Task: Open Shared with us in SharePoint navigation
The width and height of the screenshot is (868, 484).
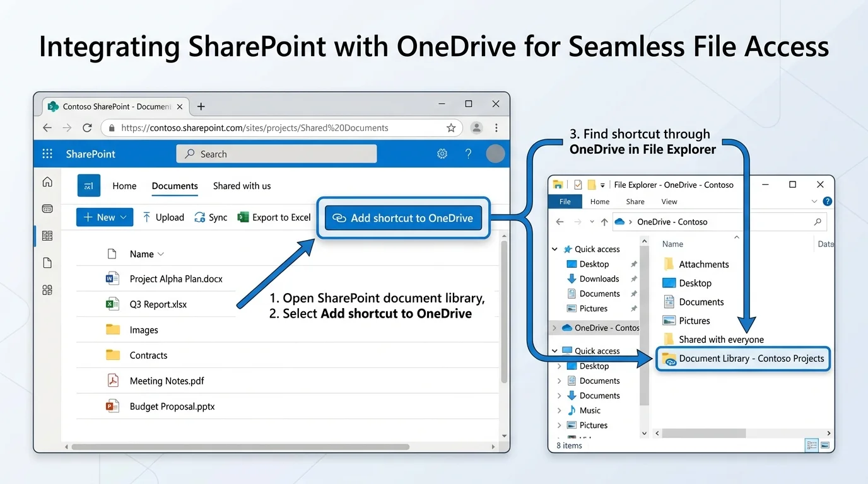Action: tap(242, 186)
